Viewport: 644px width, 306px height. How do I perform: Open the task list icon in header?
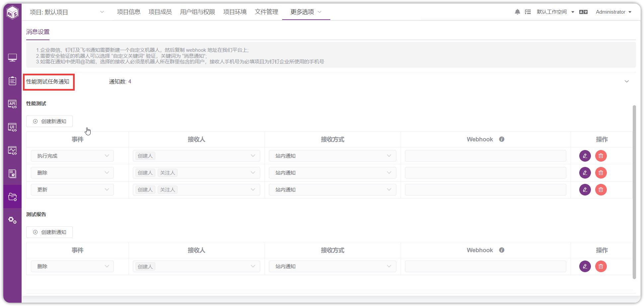pyautogui.click(x=527, y=12)
